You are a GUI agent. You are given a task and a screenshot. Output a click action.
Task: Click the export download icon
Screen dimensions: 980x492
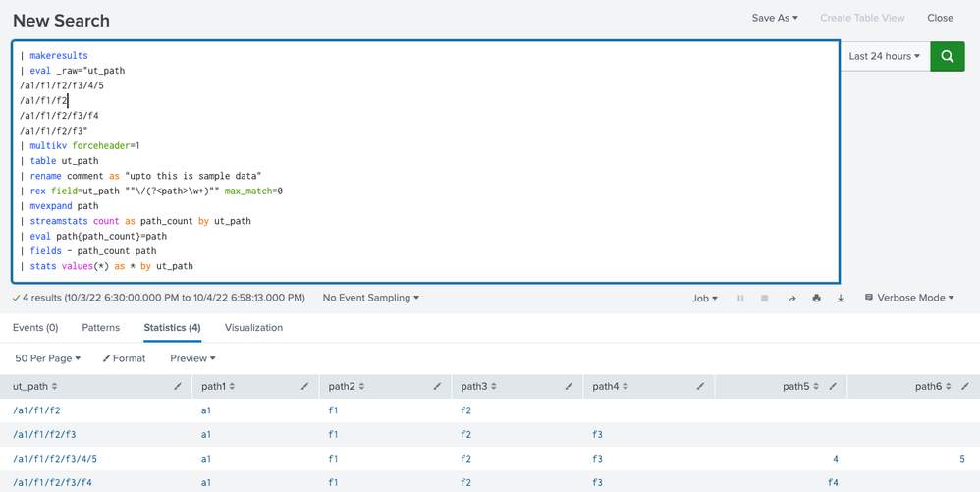click(x=841, y=298)
